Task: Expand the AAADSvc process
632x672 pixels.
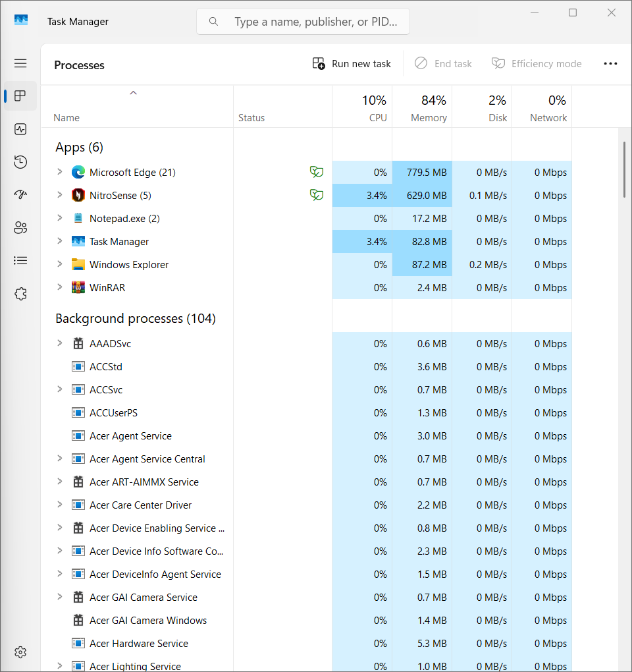Action: coord(59,343)
